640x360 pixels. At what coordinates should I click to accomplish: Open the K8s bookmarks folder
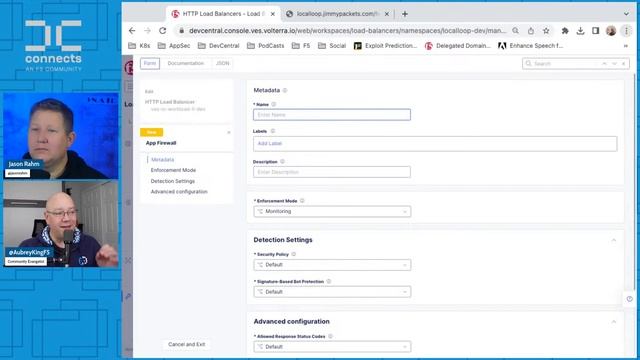point(139,46)
